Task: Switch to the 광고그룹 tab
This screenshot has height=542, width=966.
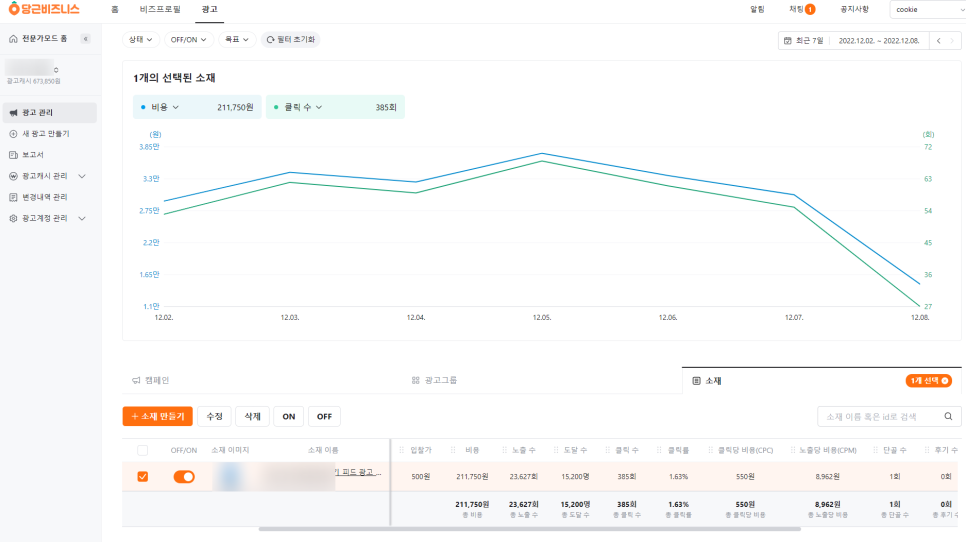Action: click(434, 381)
